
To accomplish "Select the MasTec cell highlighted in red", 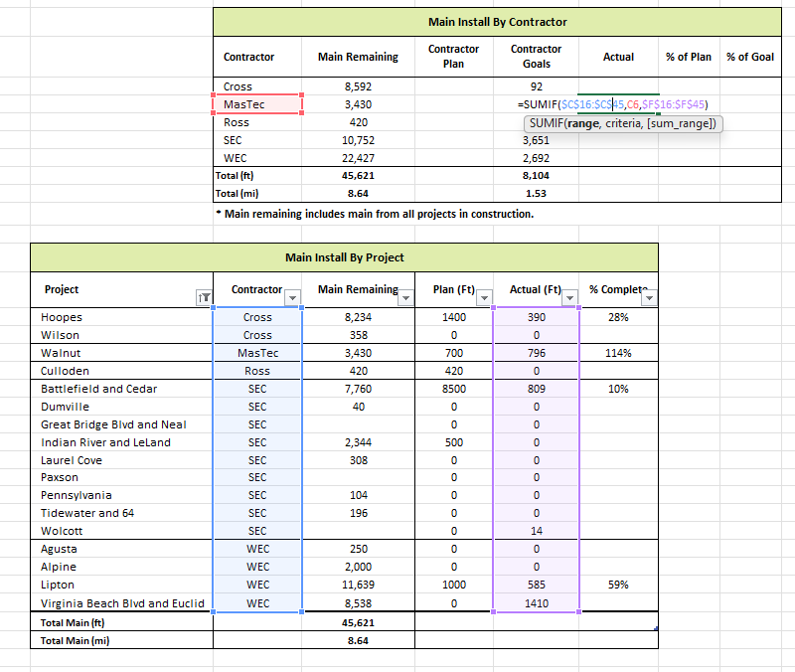I will click(x=257, y=104).
